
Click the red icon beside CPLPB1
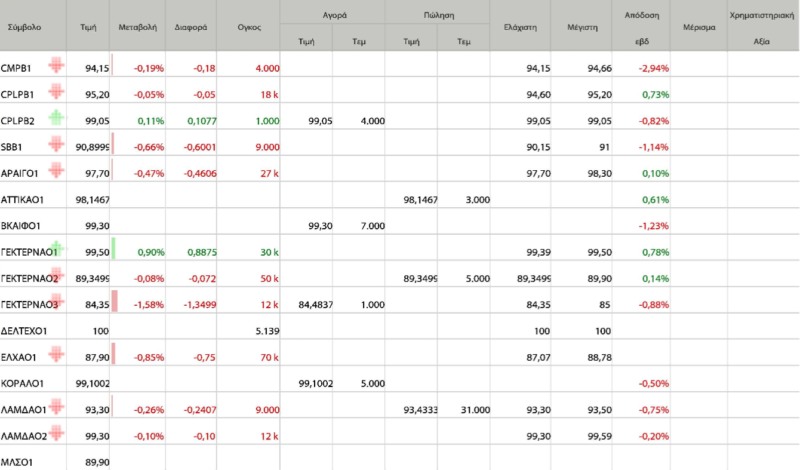tap(56, 92)
